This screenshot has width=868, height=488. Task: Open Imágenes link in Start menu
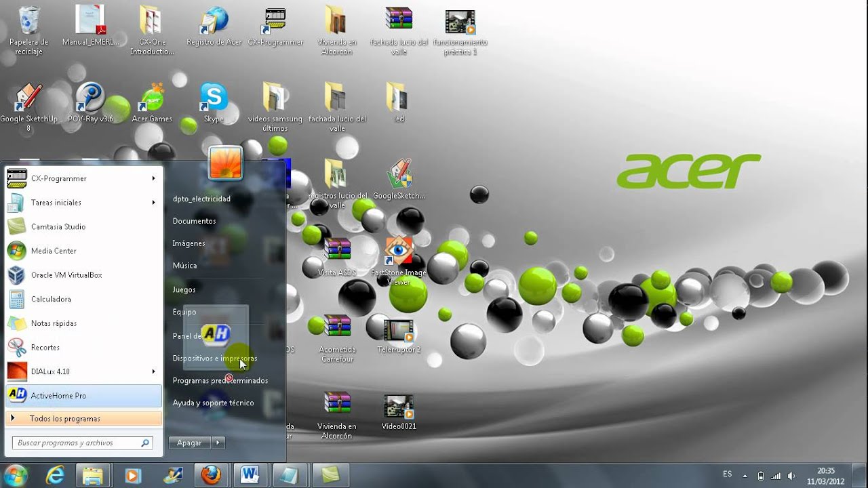click(x=189, y=243)
